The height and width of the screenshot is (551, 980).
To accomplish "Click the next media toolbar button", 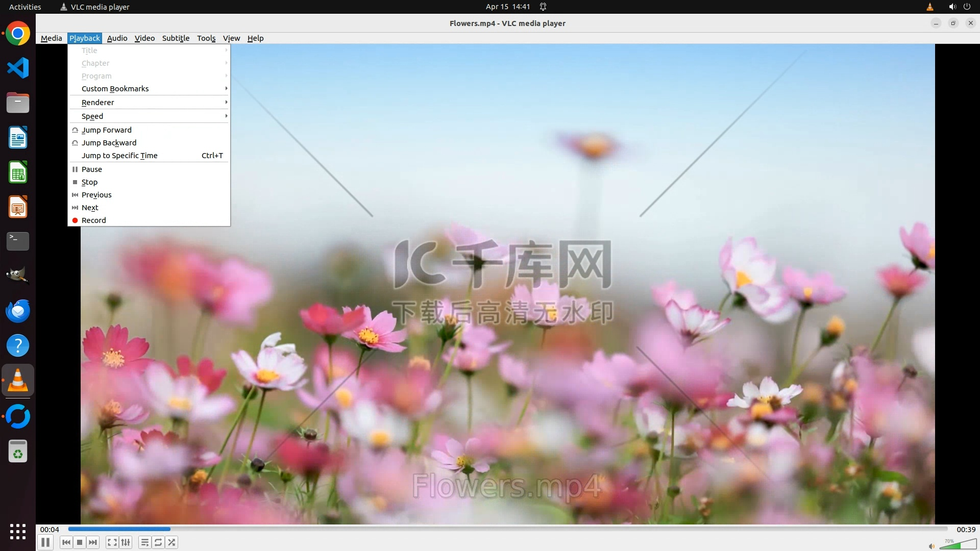I will click(93, 542).
